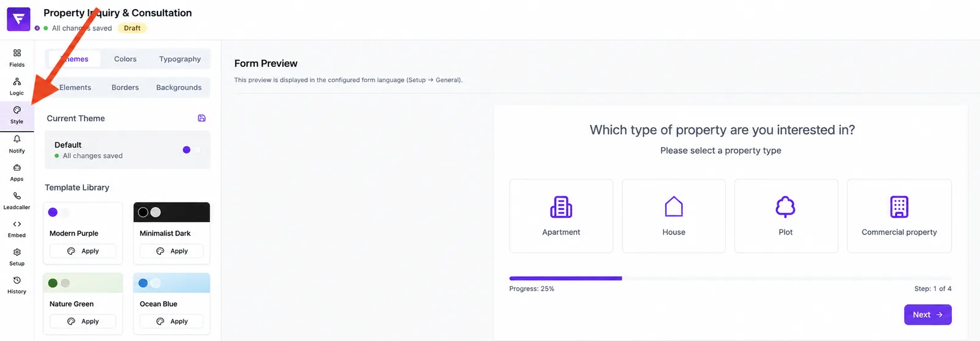Select the House icon option
This screenshot has height=341, width=980.
pyautogui.click(x=674, y=215)
